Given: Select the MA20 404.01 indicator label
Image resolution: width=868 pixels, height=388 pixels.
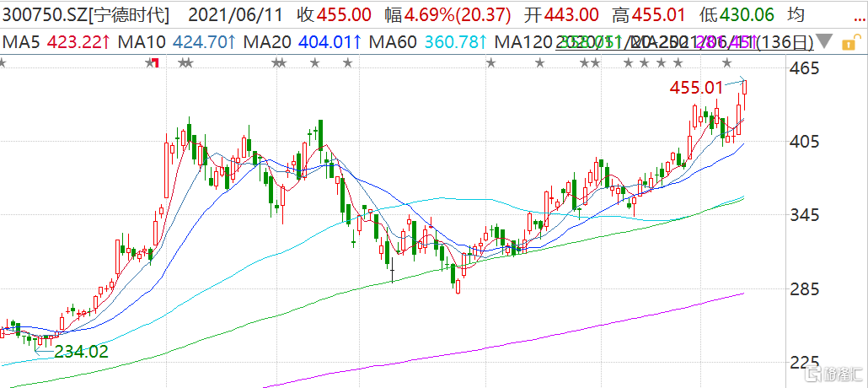Looking at the screenshot, I should (x=304, y=41).
